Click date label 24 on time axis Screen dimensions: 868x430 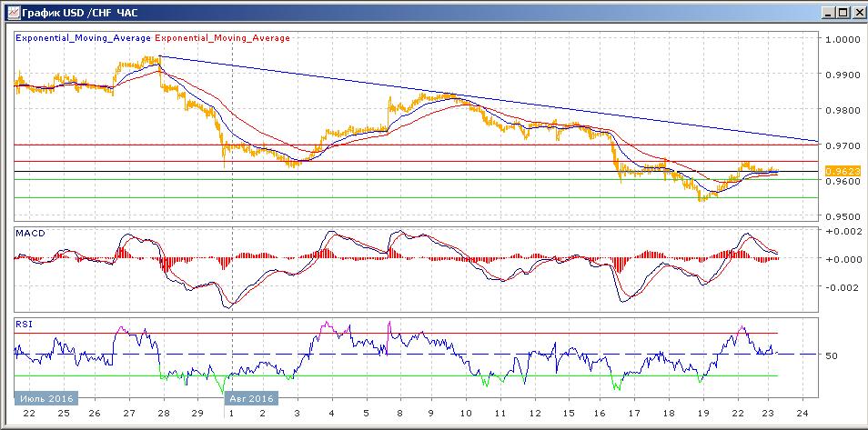[802, 414]
